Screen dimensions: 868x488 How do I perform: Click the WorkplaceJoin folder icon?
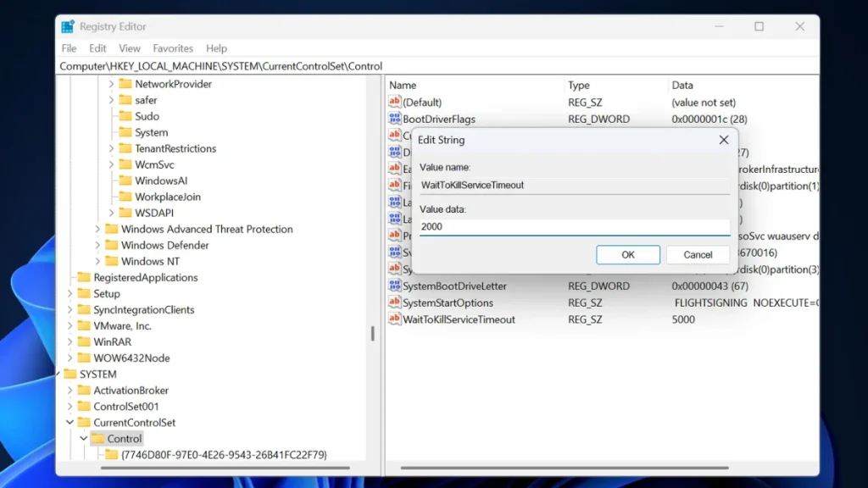125,197
